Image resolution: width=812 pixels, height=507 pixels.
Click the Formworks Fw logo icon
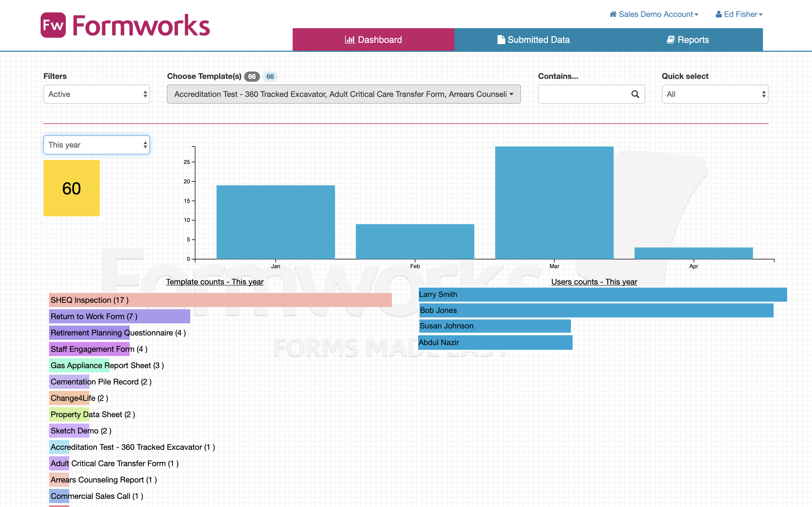click(53, 25)
